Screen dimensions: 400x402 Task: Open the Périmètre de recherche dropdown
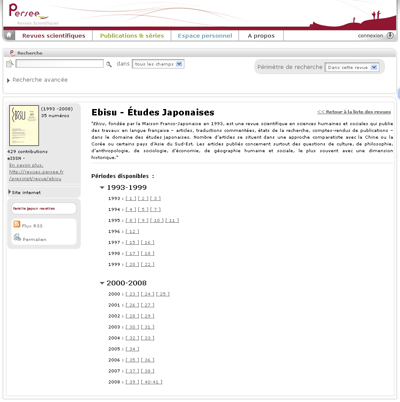pyautogui.click(x=352, y=67)
